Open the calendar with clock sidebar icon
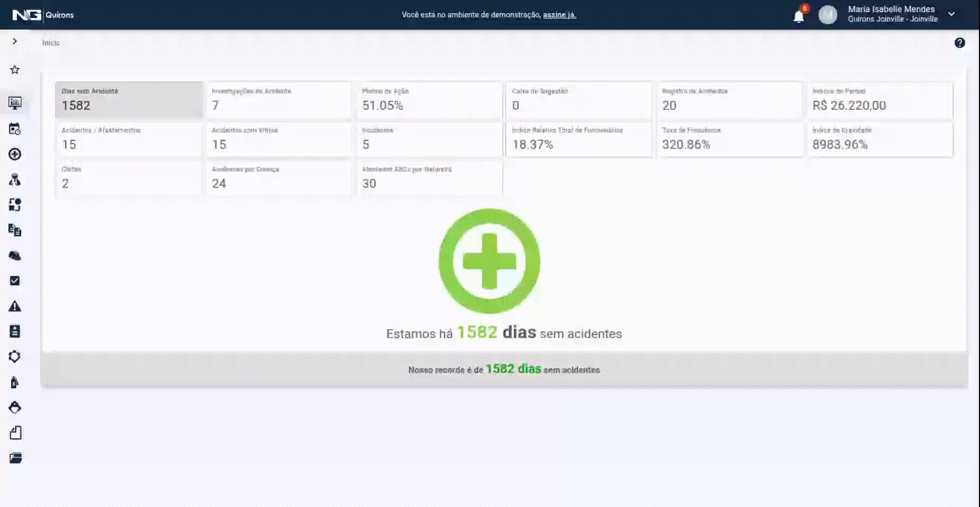980x507 pixels. [15, 129]
